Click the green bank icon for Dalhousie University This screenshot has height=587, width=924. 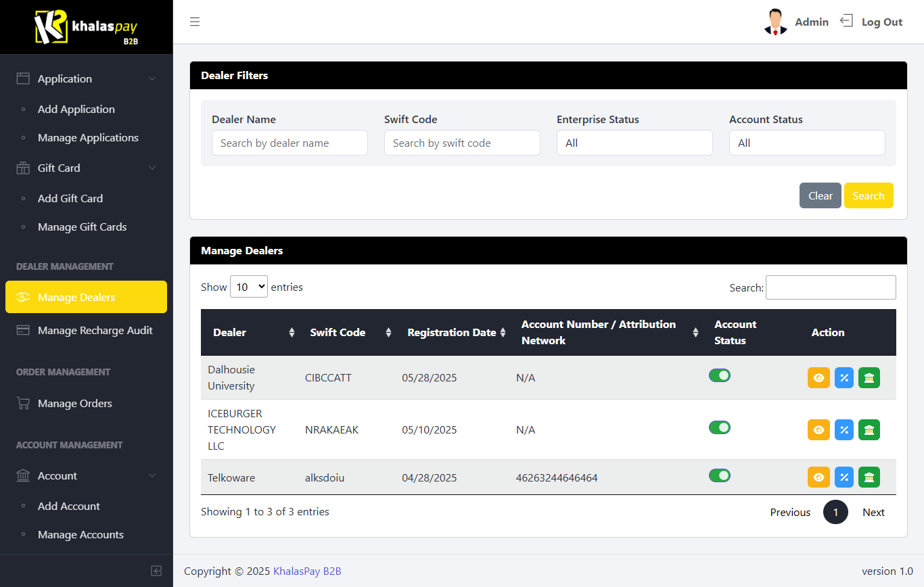point(869,378)
